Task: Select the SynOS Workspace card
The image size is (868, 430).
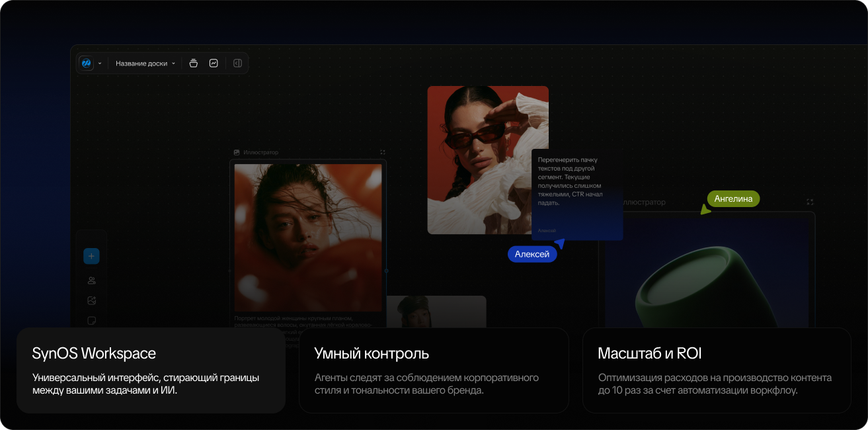Action: point(151,370)
